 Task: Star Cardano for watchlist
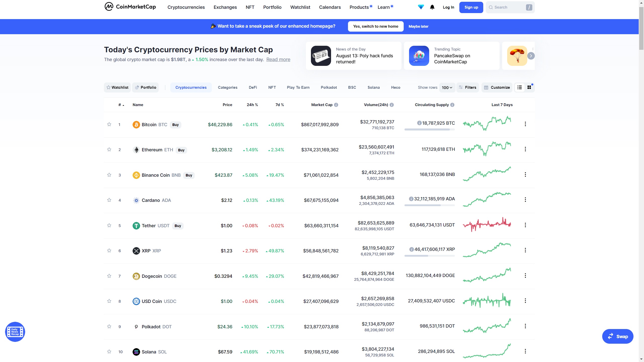109,200
